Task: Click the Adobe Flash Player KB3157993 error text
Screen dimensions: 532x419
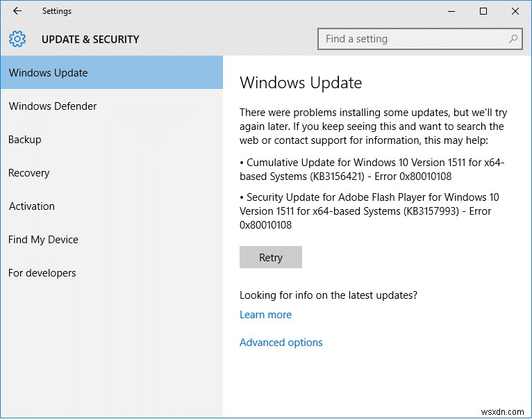Action: coord(369,211)
